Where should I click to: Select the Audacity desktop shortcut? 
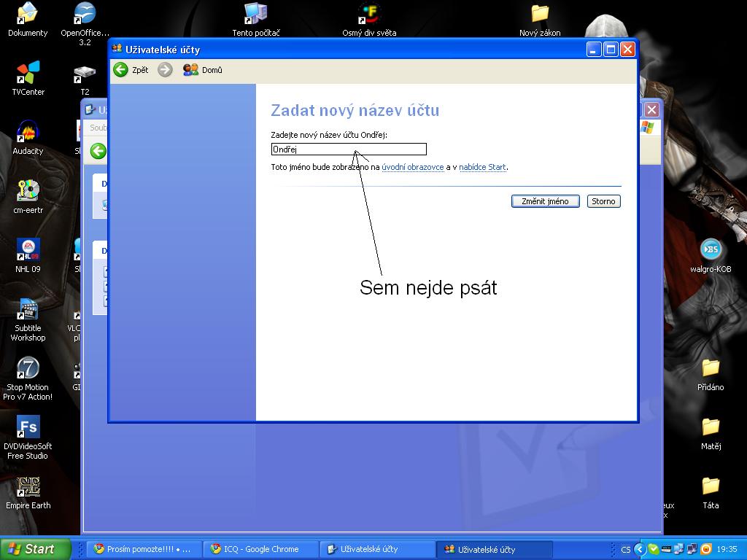pos(28,138)
